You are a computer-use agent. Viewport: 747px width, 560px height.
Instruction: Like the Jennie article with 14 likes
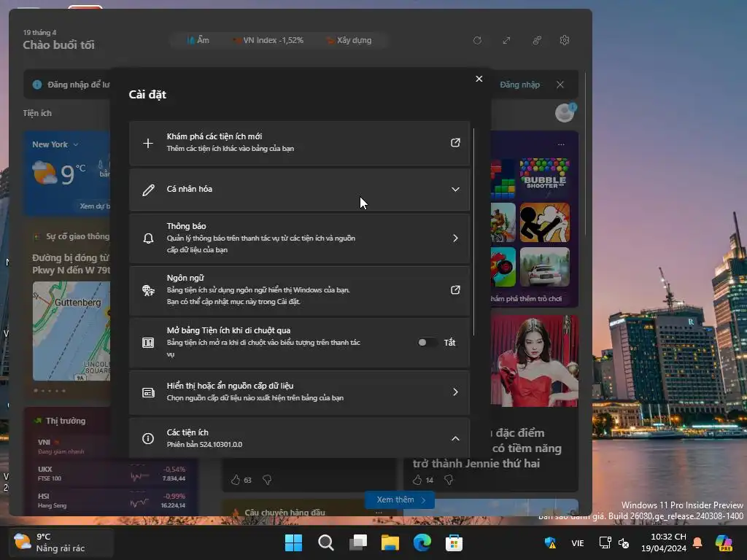tap(417, 480)
